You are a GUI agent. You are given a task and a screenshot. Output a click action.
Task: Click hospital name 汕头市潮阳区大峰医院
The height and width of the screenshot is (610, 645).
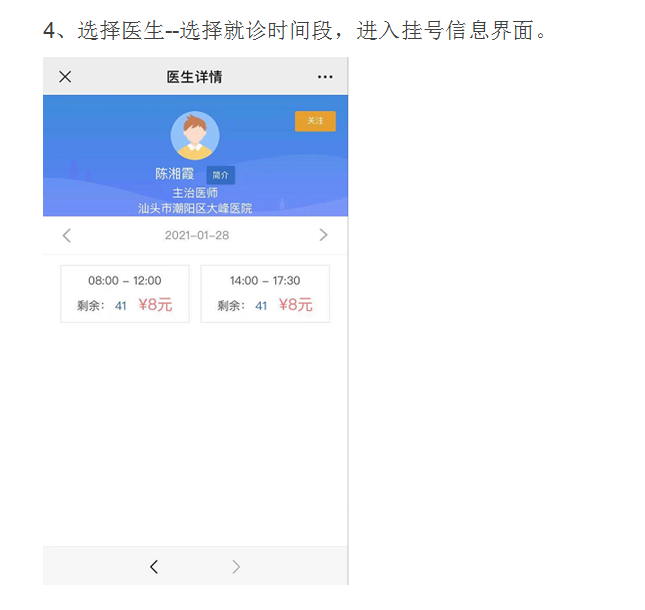tap(195, 209)
